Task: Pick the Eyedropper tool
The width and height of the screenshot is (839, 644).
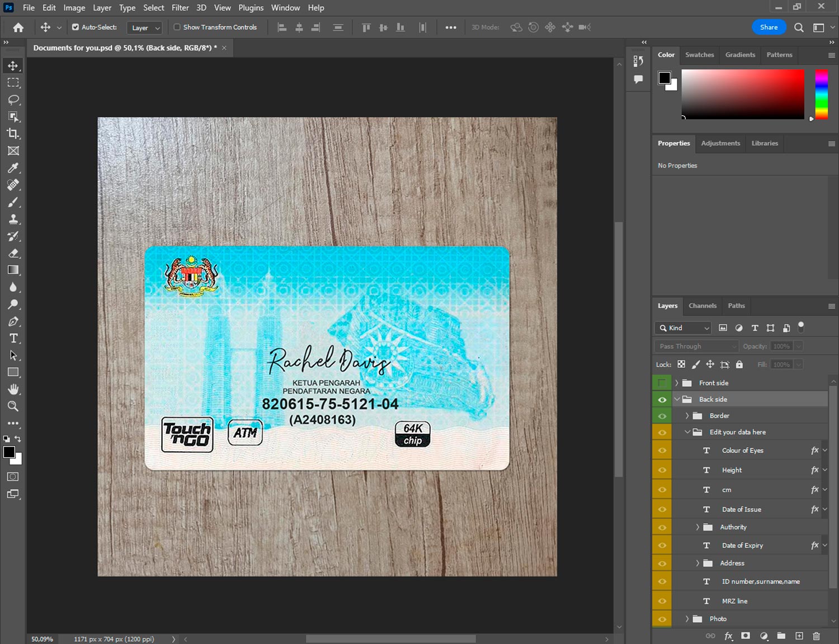Action: coord(13,168)
